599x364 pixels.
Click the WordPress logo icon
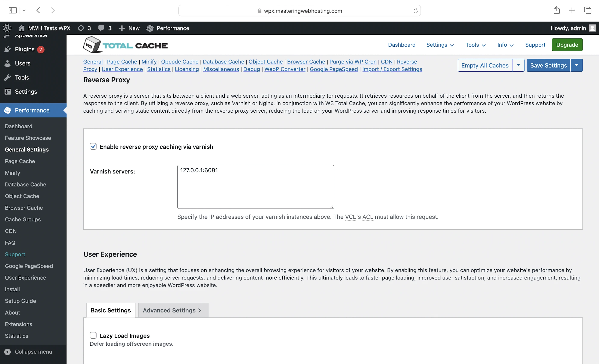pos(7,28)
